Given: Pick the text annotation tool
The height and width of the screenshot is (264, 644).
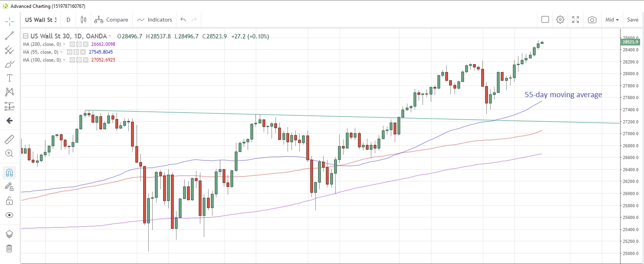Looking at the screenshot, I should point(9,78).
